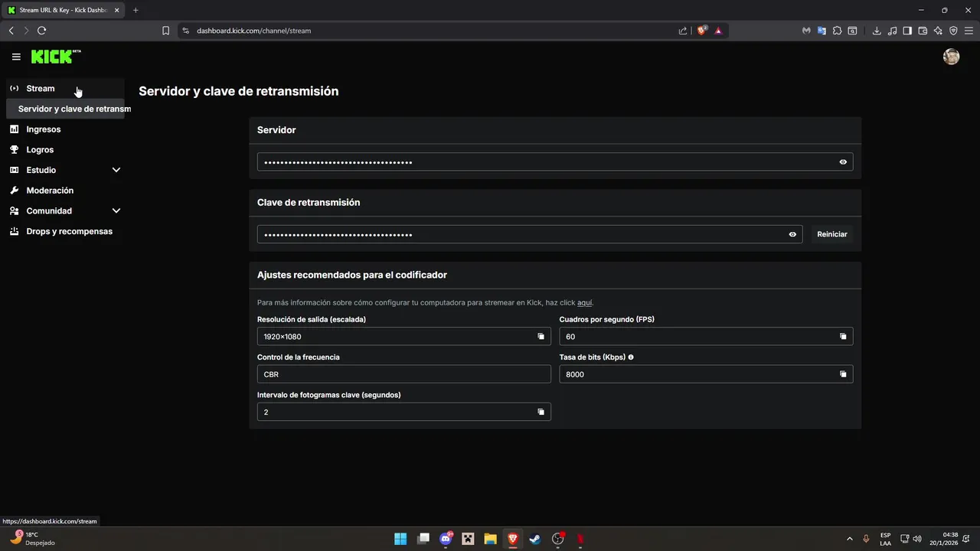Open the user profile avatar menu
The height and width of the screenshot is (551, 980).
coord(951,57)
